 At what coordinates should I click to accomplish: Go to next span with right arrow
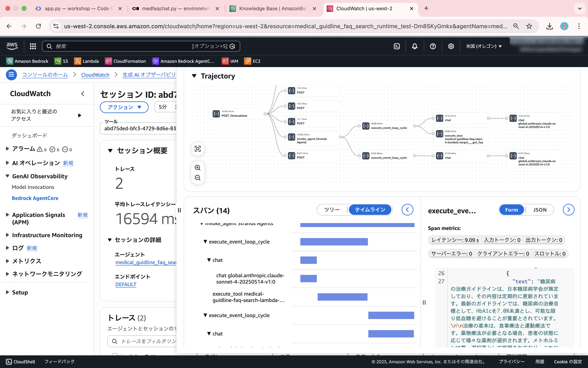568,210
